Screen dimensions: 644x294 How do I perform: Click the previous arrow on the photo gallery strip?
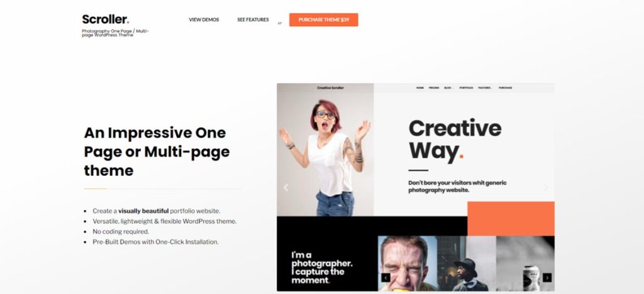(x=386, y=278)
